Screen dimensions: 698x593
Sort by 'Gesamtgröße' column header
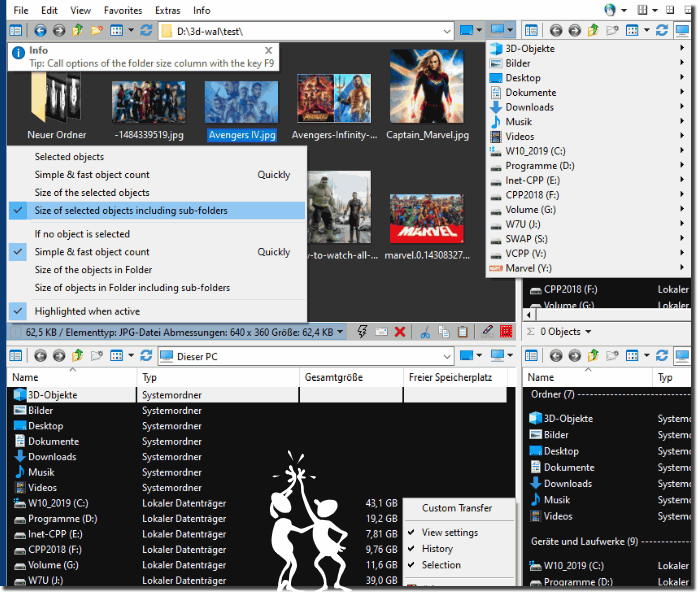click(351, 378)
